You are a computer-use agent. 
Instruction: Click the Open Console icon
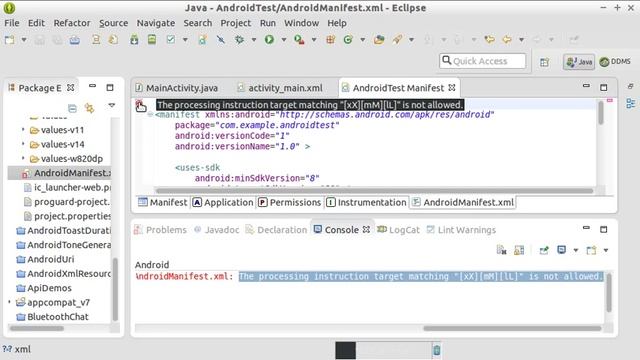pos(591,250)
